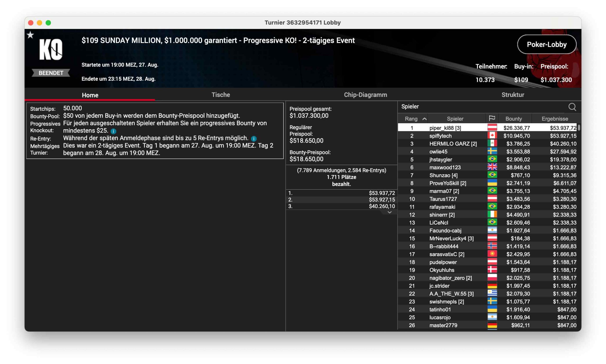
Task: Select player owlie45 row
Action: coord(438,152)
